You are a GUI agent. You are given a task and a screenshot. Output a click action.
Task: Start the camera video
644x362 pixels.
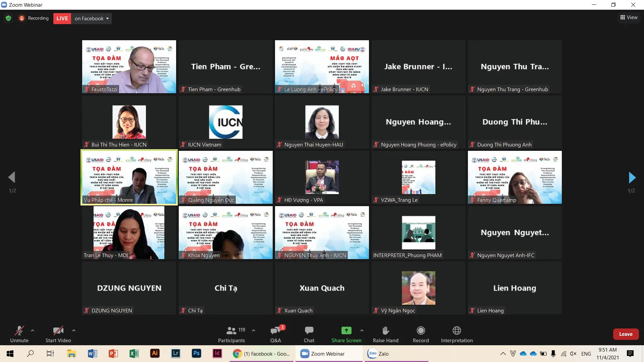pyautogui.click(x=58, y=335)
